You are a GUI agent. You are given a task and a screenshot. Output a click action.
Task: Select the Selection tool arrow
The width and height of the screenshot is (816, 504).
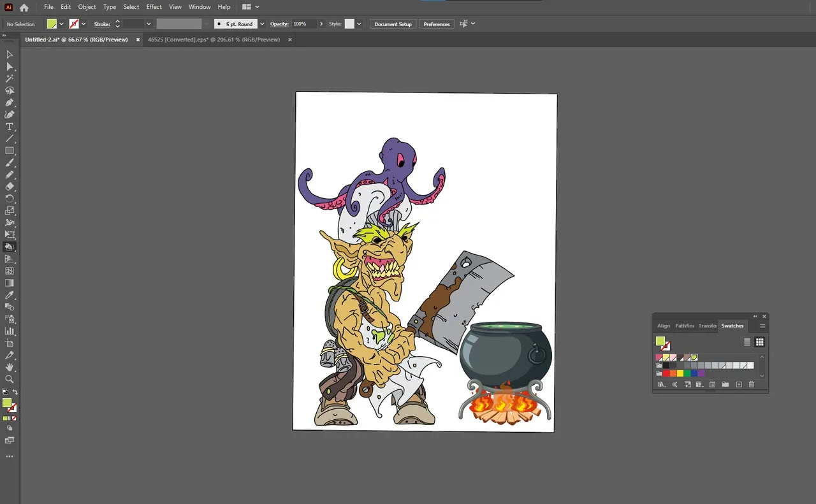(10, 55)
